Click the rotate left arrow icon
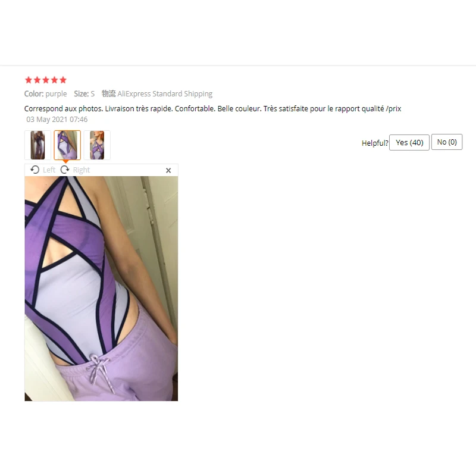 pos(35,170)
